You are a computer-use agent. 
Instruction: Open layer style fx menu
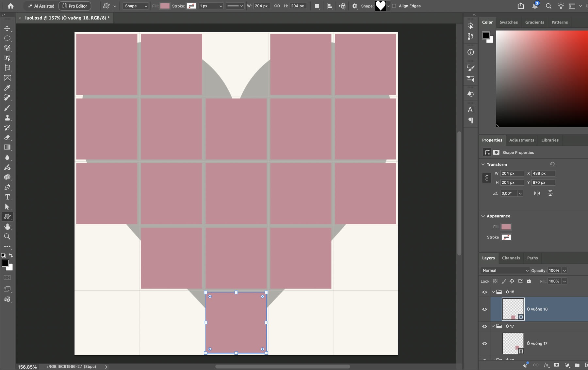(546, 365)
